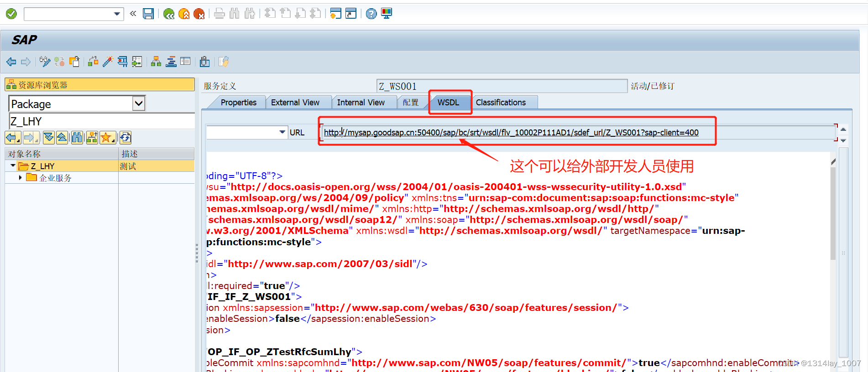
Task: Click the Display Navigation Window icon
Action: [171, 62]
